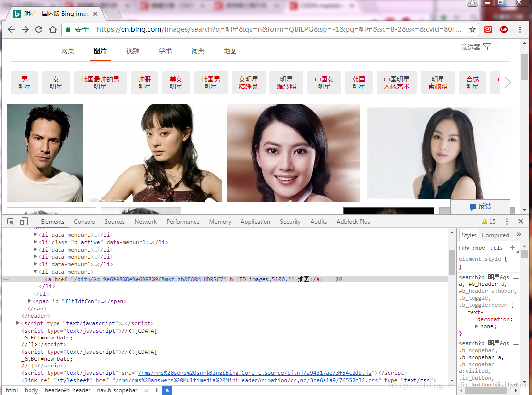The width and height of the screenshot is (532, 395).
Task: Open the DevTools Security tab
Action: pos(290,222)
